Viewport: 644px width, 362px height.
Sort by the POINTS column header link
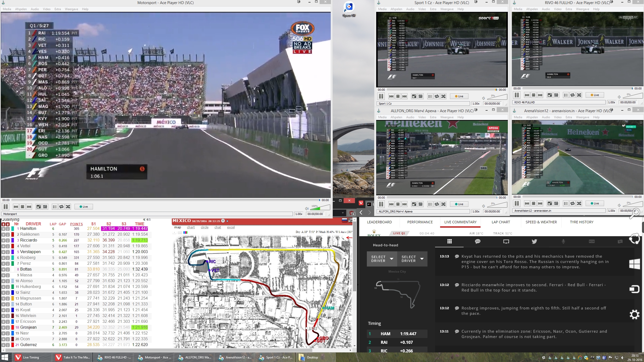point(76,224)
